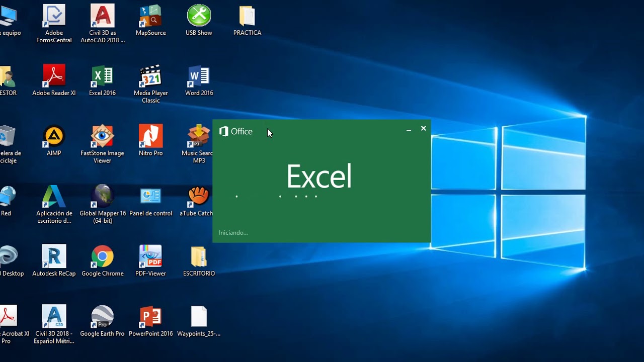Open FastStone Image Viewer shortcut
The width and height of the screenshot is (644, 362).
coord(102,144)
